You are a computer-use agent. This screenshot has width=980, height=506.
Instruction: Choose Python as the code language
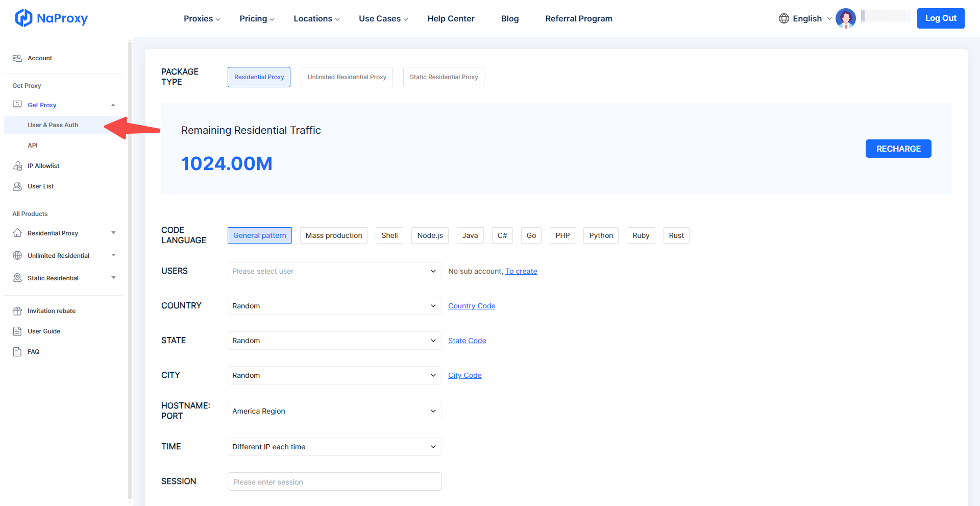click(x=601, y=235)
